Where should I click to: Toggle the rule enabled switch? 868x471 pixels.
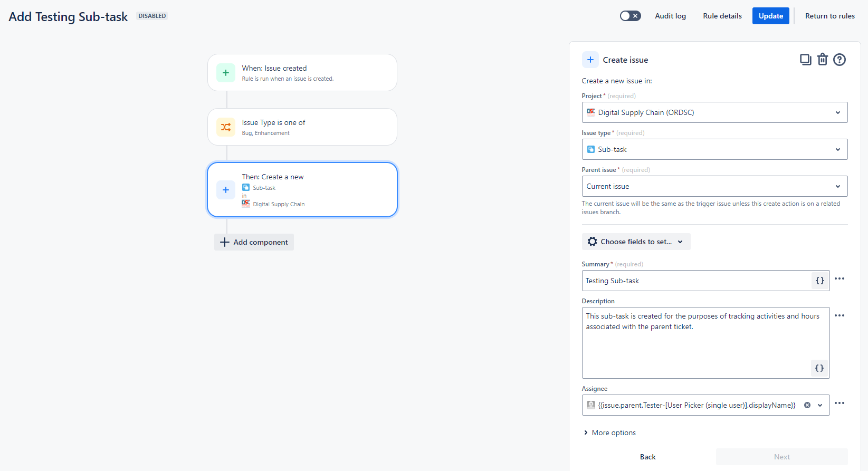pos(630,16)
